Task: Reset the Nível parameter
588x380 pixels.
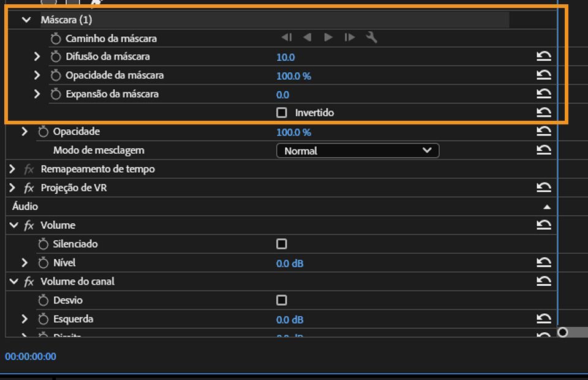Action: [544, 262]
